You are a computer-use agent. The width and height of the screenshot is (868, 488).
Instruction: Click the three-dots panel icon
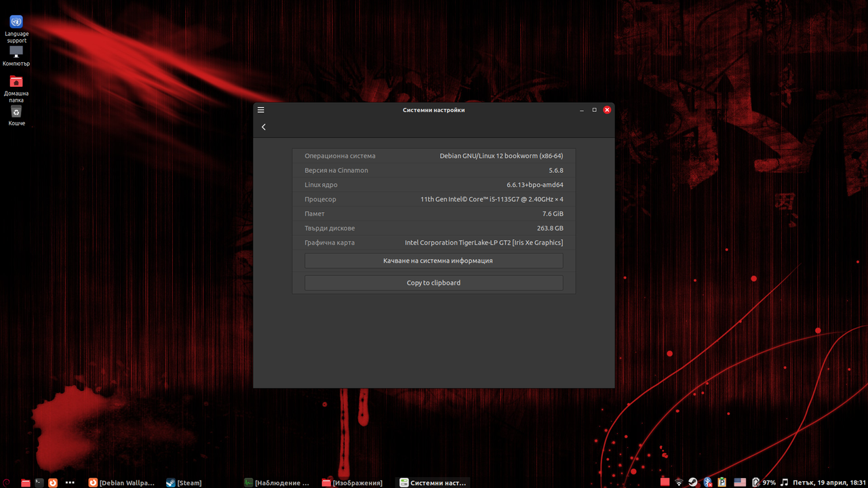70,483
